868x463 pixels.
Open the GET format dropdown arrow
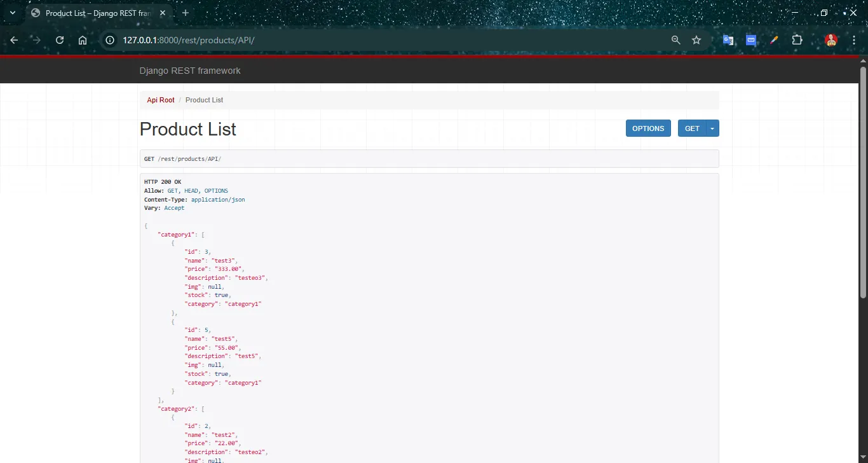click(x=712, y=128)
